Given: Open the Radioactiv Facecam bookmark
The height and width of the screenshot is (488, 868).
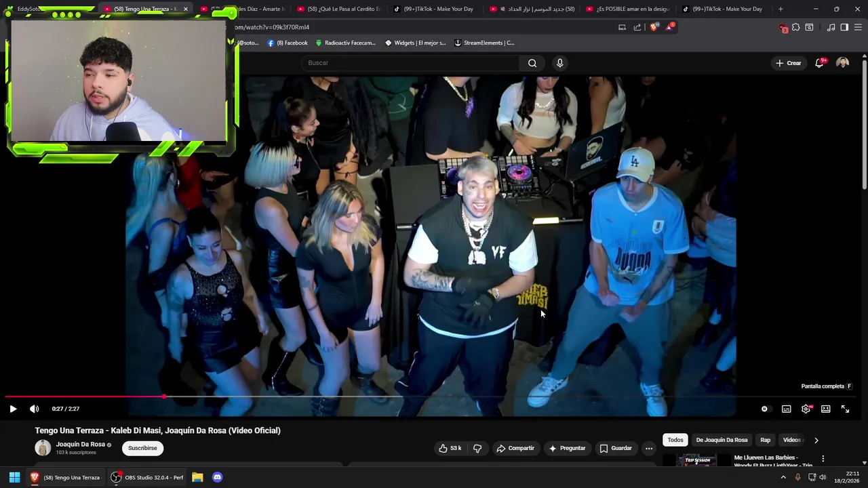Looking at the screenshot, I should 345,43.
